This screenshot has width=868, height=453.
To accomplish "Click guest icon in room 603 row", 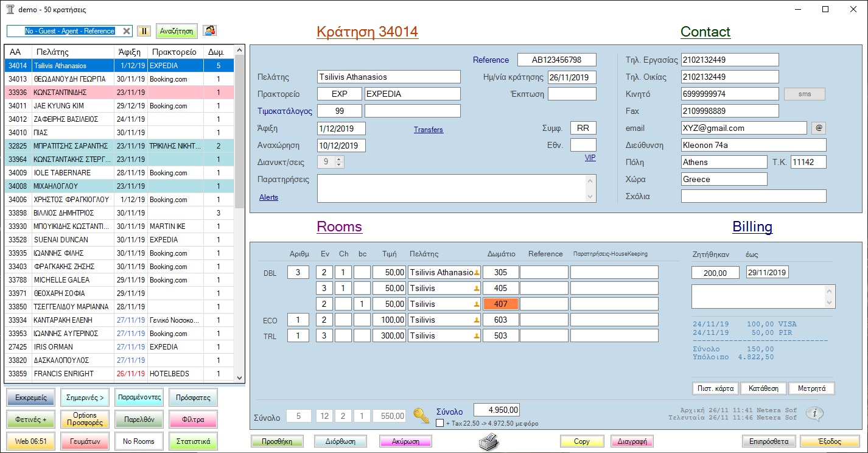I will (x=477, y=320).
